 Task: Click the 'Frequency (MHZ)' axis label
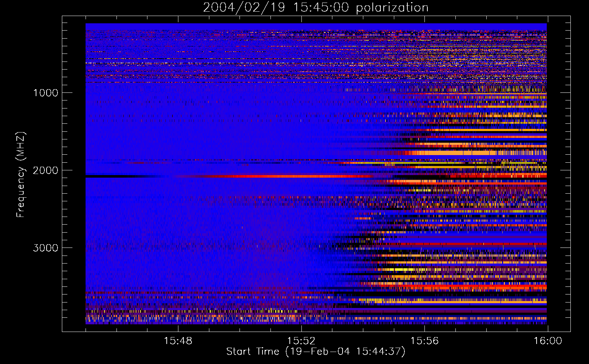tap(21, 175)
